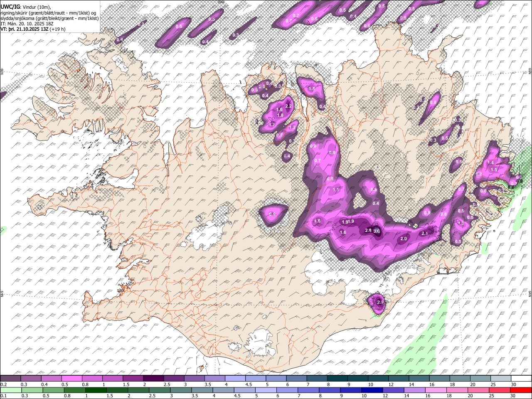Click the 2.8 precipitation value on the map
The image size is (532, 399).
(x=368, y=230)
